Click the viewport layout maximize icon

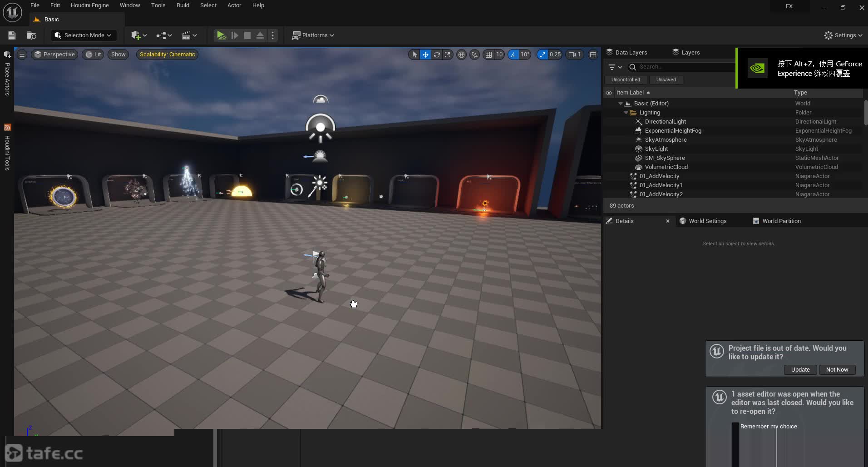pyautogui.click(x=593, y=55)
